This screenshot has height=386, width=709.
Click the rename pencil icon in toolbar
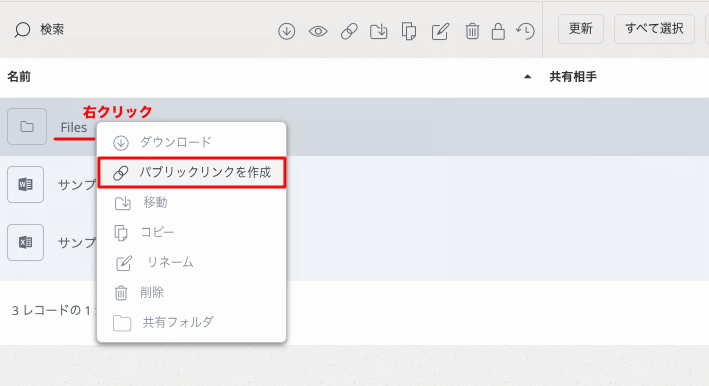click(440, 31)
